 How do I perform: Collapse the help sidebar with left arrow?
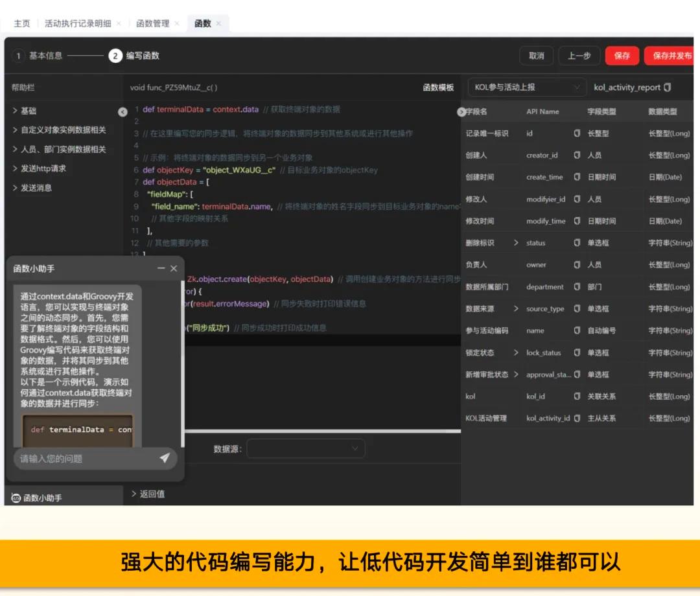(x=122, y=112)
